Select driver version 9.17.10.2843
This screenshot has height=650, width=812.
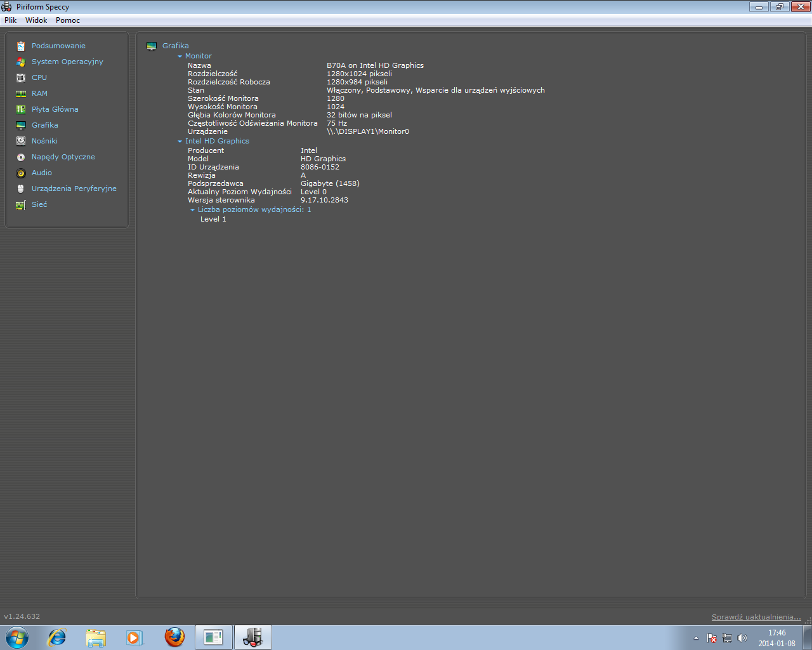(324, 200)
